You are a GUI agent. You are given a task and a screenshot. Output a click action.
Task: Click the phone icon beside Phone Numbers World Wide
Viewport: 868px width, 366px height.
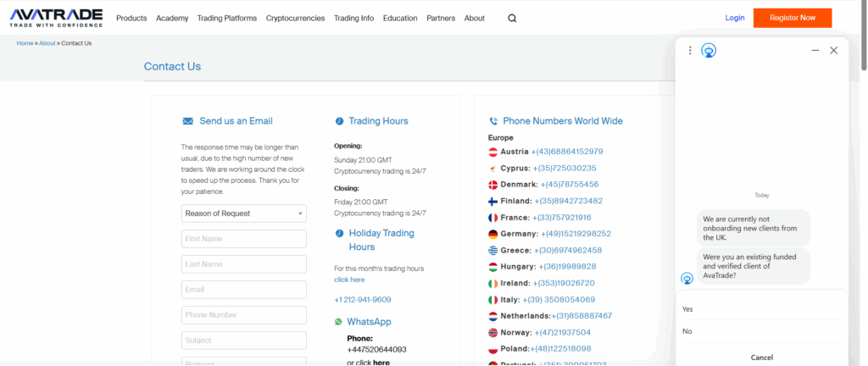click(x=492, y=121)
